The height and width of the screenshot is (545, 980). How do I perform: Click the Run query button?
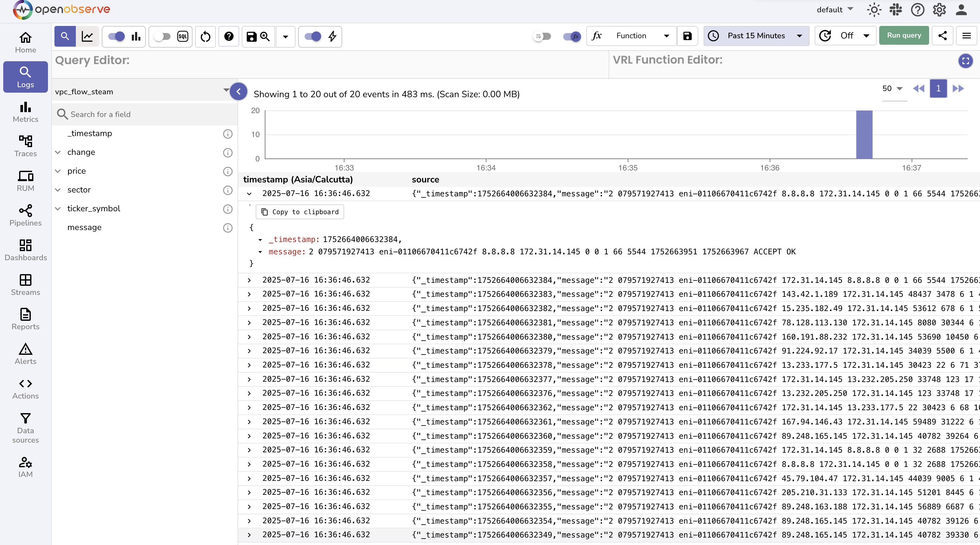pyautogui.click(x=904, y=35)
